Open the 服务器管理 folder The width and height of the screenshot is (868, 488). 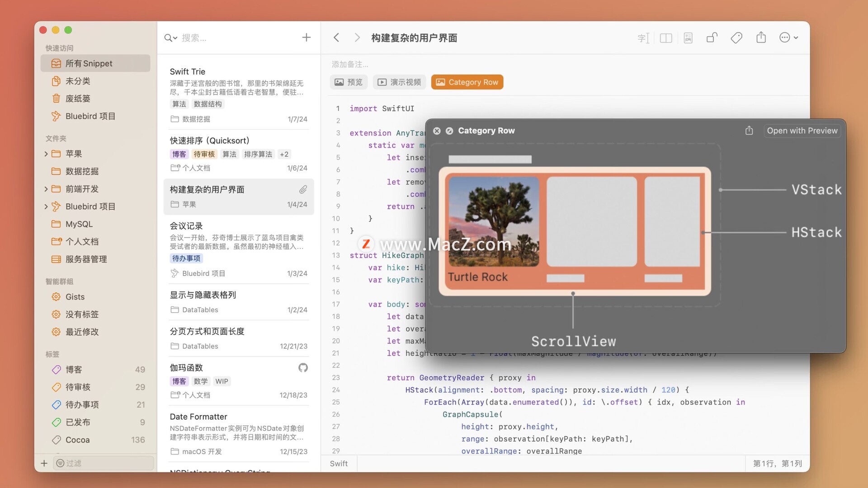tap(95, 259)
